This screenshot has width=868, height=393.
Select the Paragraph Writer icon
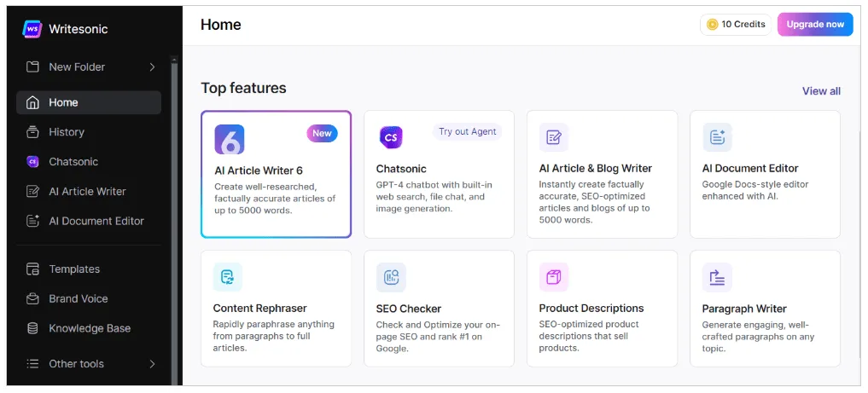pyautogui.click(x=717, y=277)
